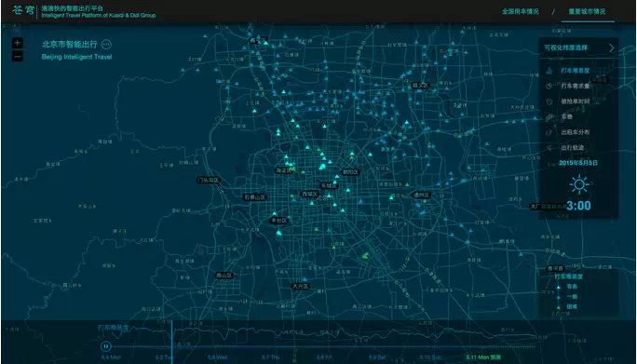Switch to the 全国用车情况 tab
637x364 pixels.
[521, 11]
